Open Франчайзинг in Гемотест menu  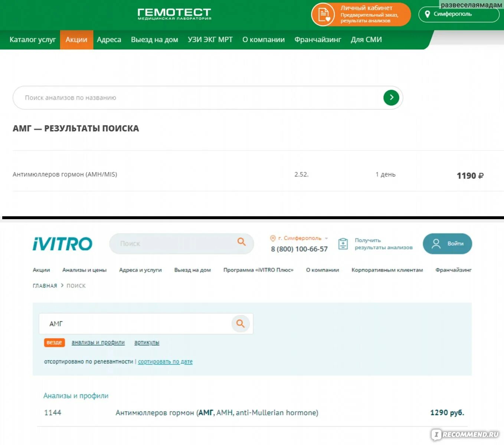click(x=318, y=40)
